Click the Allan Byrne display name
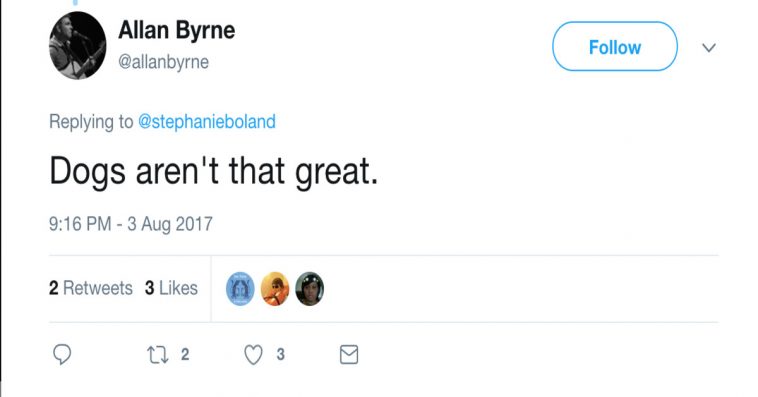Screen dimensions: 758x397 176,30
